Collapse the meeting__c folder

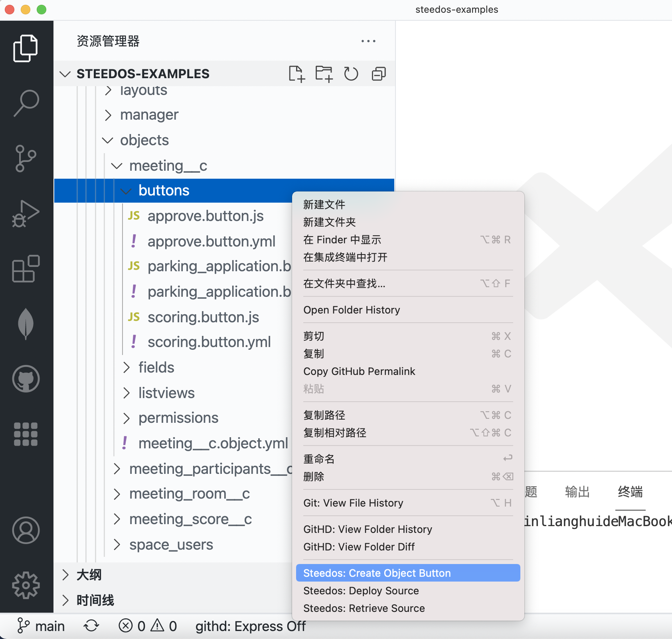point(117,166)
